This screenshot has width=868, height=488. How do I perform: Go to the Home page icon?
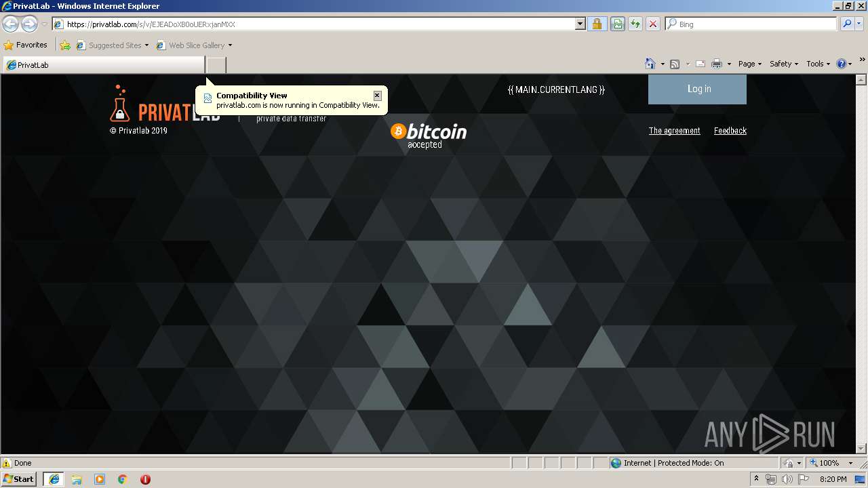[x=650, y=64]
